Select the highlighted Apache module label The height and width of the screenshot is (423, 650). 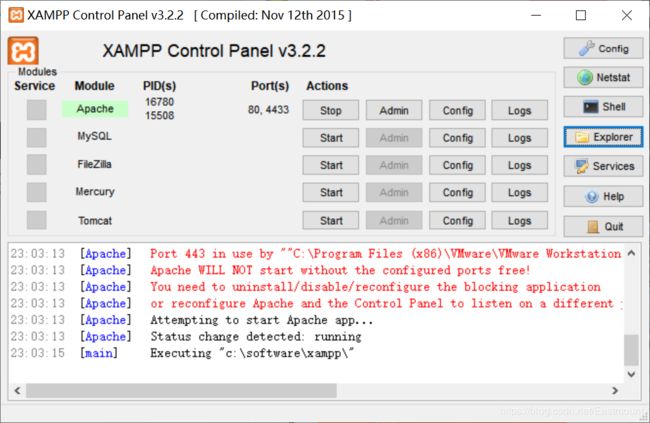tap(95, 109)
